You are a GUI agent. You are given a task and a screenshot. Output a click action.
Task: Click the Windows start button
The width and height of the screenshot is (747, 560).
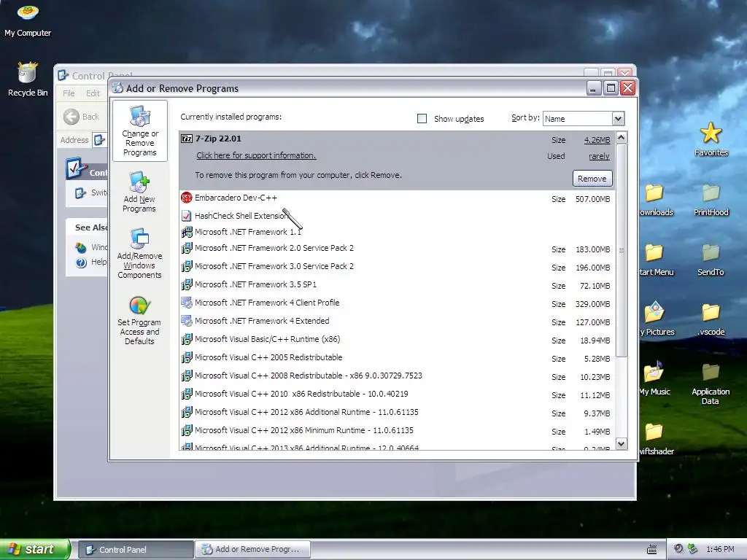tap(35, 549)
